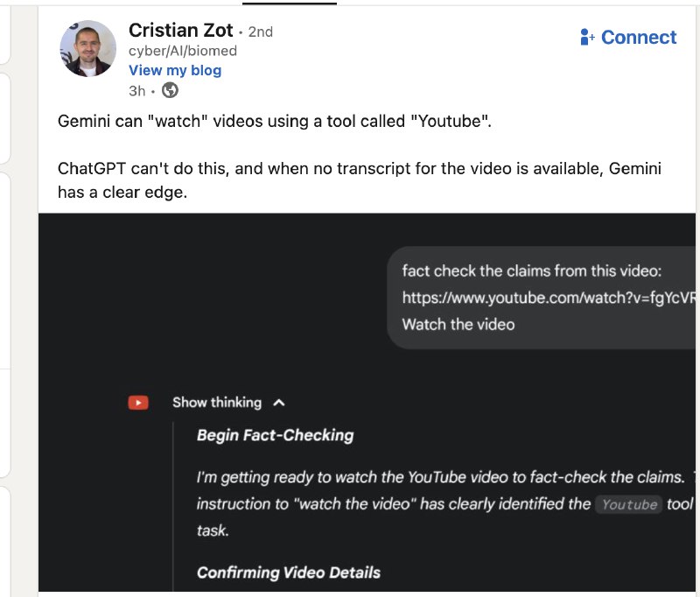Toggle the Show thinking label
The width and height of the screenshot is (700, 597).
pyautogui.click(x=216, y=403)
